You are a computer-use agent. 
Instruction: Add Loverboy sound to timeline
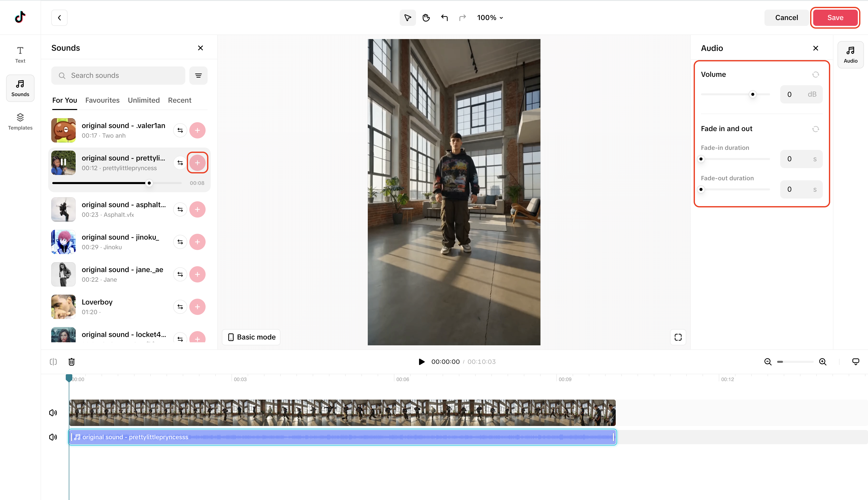point(197,307)
